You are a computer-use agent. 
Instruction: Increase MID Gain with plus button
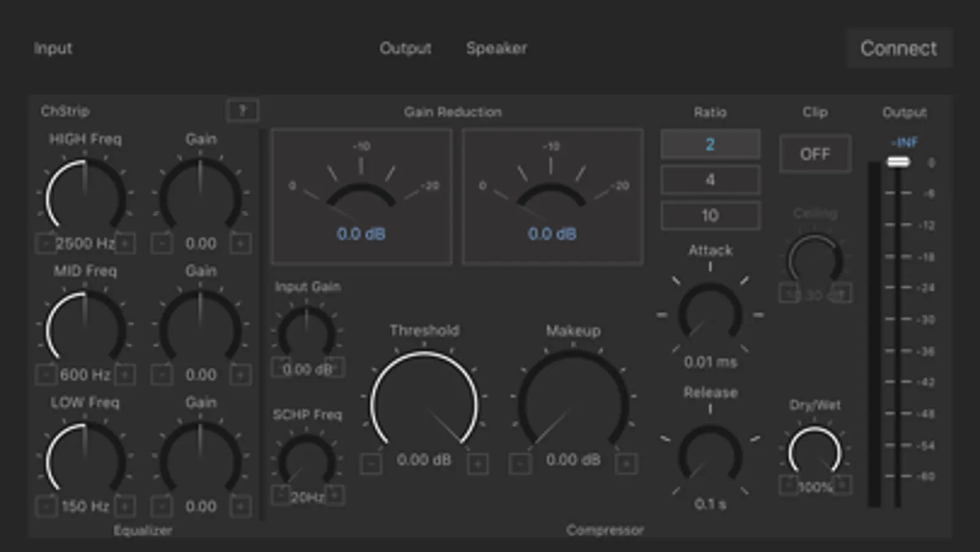240,374
